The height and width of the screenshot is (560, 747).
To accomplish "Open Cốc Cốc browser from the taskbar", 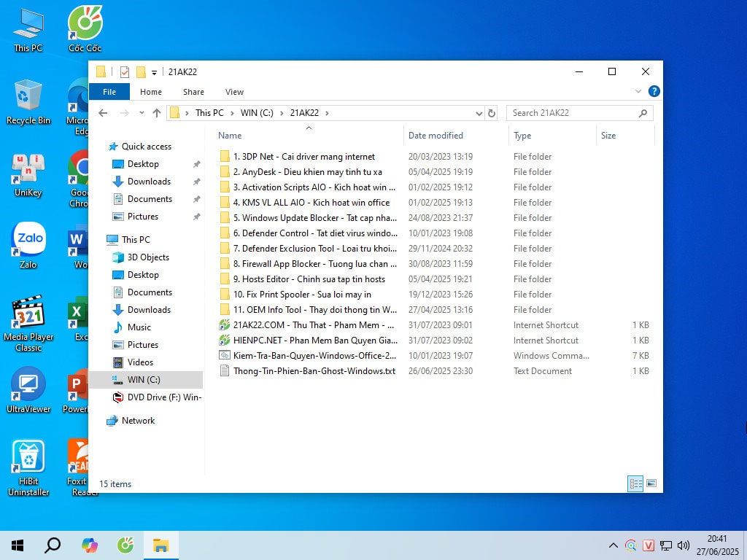I will point(125,545).
